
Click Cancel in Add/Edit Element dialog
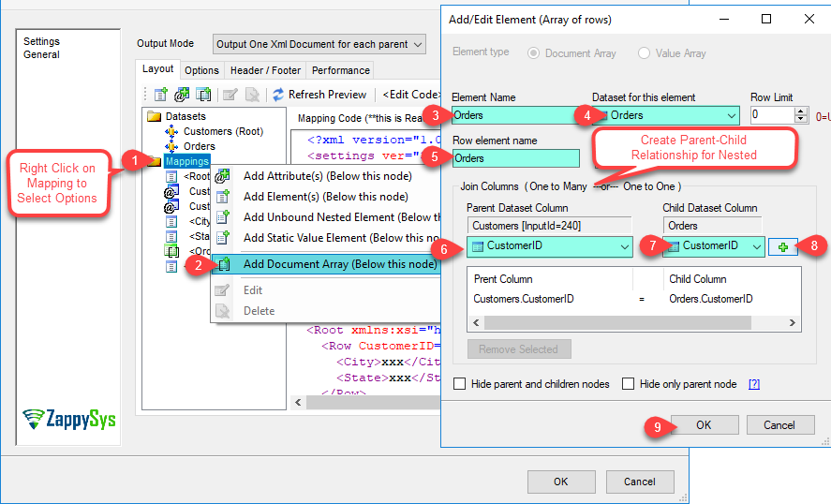coord(779,425)
